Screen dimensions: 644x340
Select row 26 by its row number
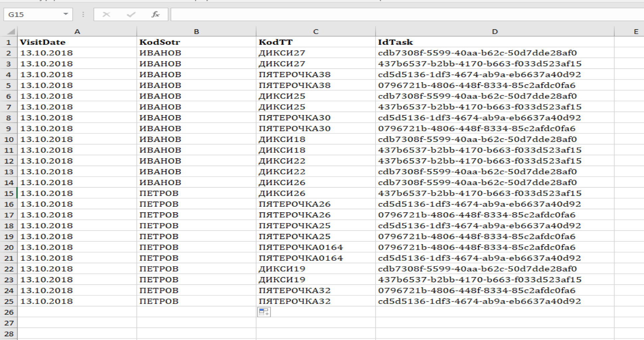9,312
